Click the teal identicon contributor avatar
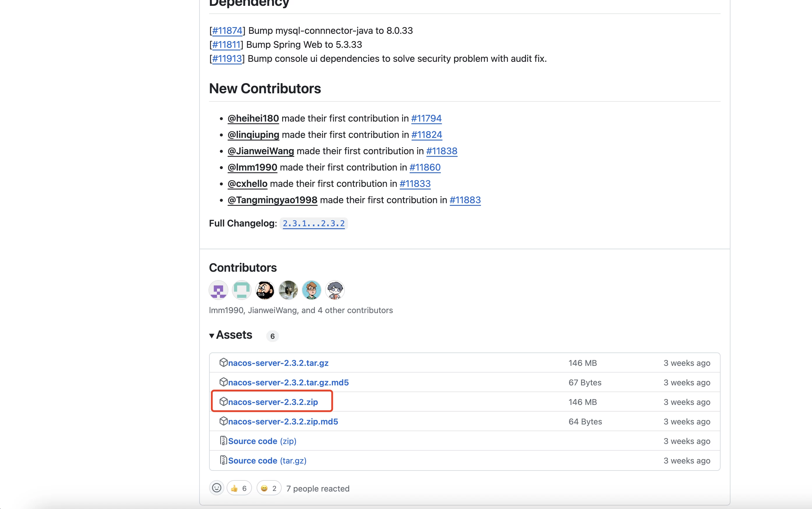 [242, 290]
